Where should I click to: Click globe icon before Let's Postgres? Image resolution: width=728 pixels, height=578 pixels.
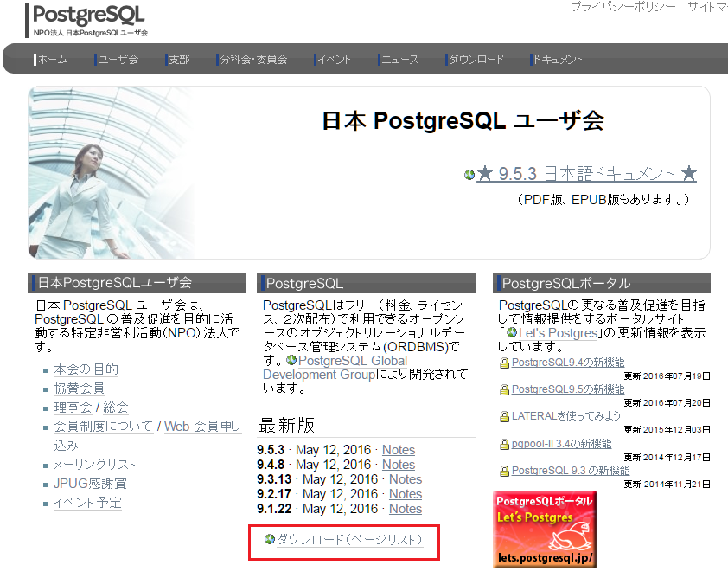(x=512, y=332)
